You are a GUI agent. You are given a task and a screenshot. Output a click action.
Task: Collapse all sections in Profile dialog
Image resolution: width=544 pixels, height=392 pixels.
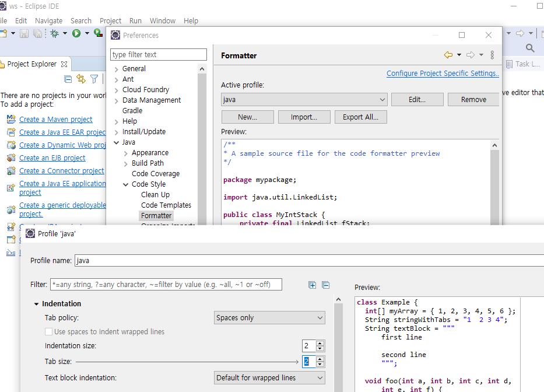tap(325, 285)
